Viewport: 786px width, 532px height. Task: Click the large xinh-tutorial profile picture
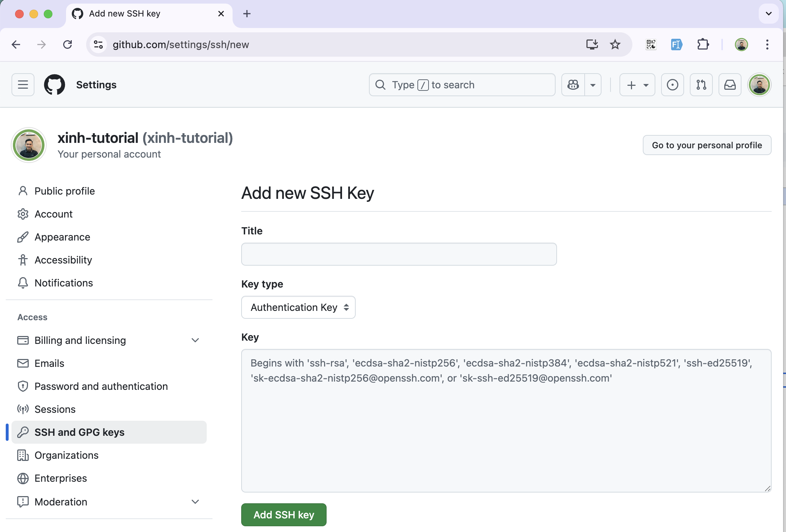(29, 145)
